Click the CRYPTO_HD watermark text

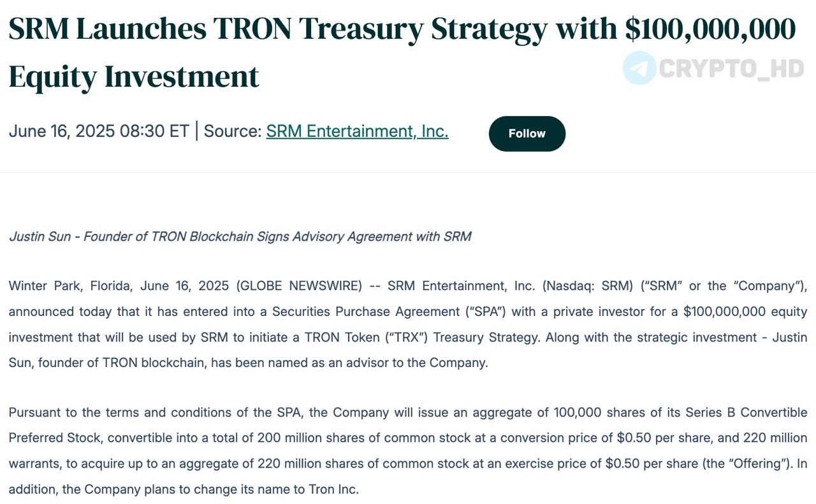731,68
